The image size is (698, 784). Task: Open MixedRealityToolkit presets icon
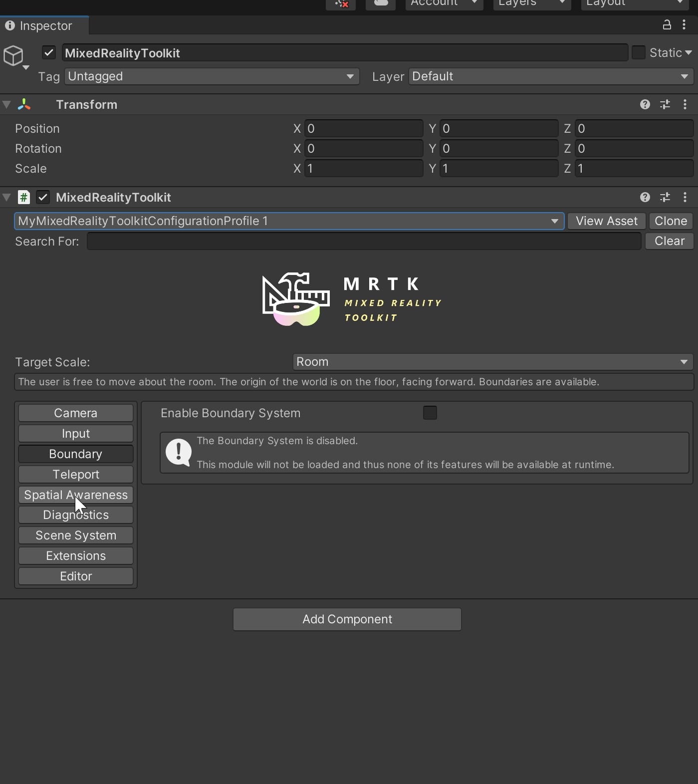(x=665, y=197)
